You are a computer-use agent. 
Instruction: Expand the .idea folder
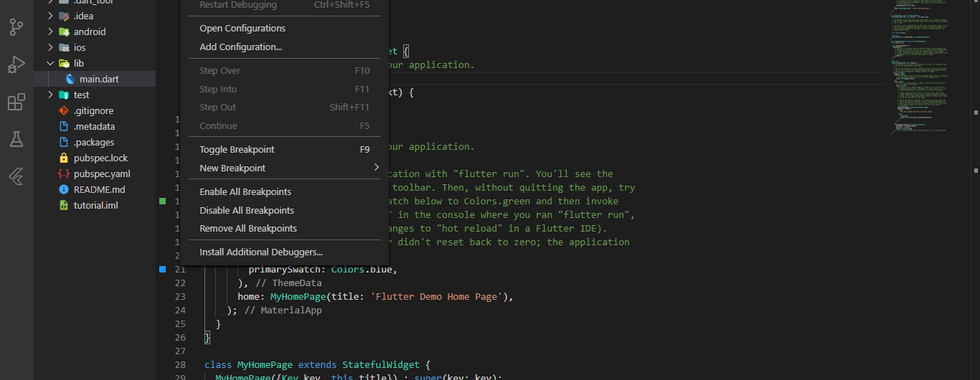coord(50,16)
